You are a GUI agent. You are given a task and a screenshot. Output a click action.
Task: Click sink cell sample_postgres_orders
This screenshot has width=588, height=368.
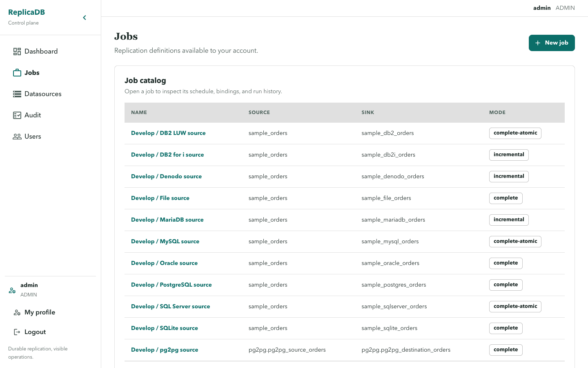[394, 285]
